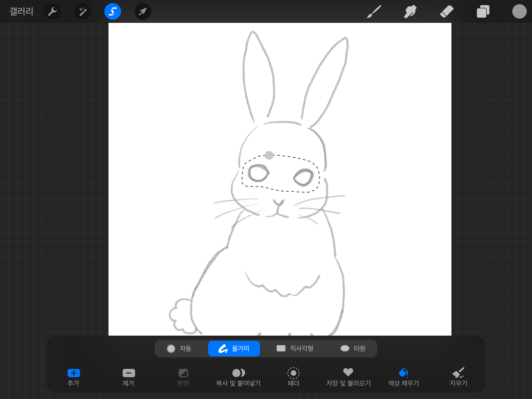Switch selection mode to 자동
Screen dimensions: 532x399
(179, 348)
